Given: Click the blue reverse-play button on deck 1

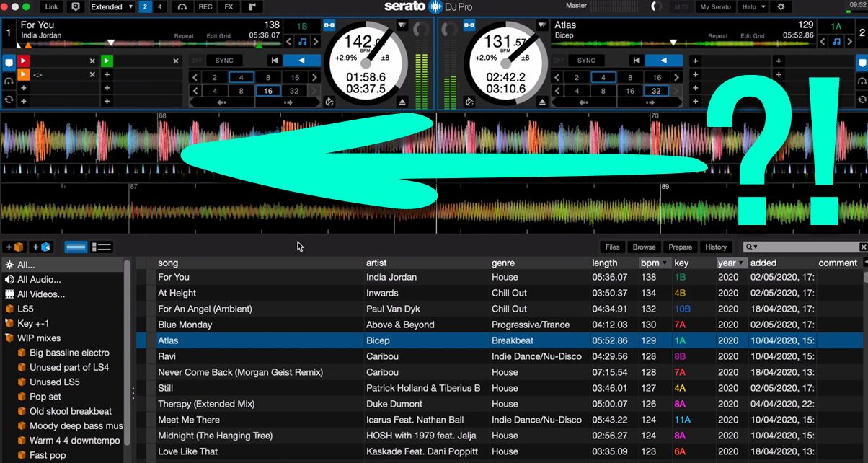Looking at the screenshot, I should pos(301,61).
